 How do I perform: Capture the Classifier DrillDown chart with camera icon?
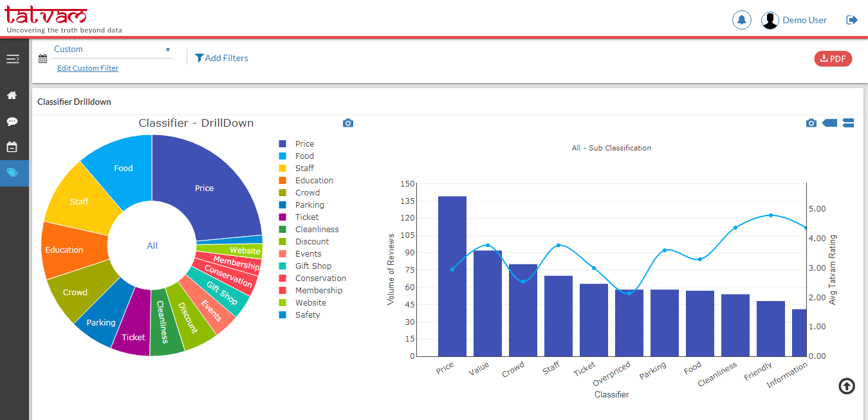[x=348, y=122]
